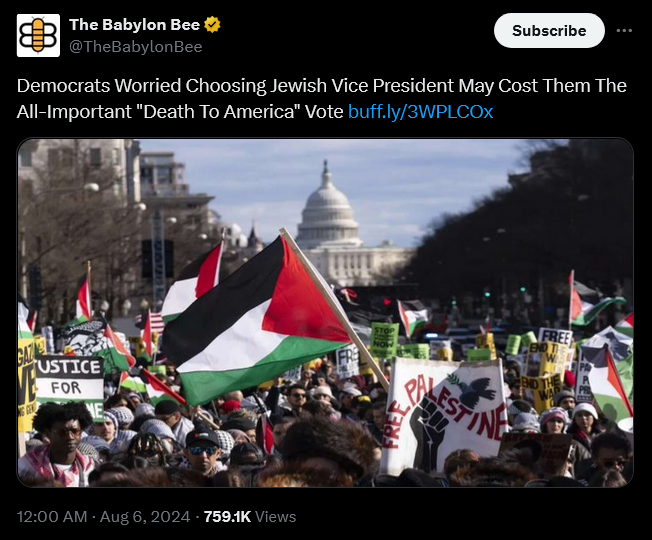The image size is (652, 540).
Task: Visit the @TheBabylonBee handle
Action: coord(136,47)
